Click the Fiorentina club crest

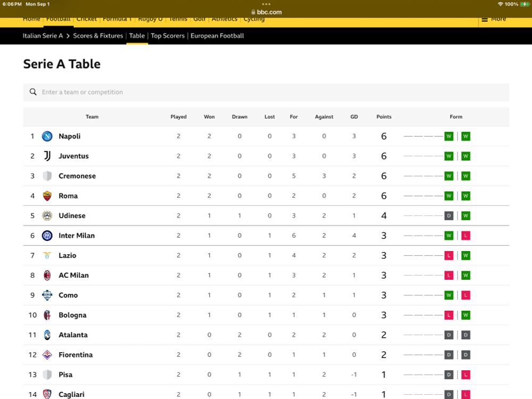pos(47,355)
